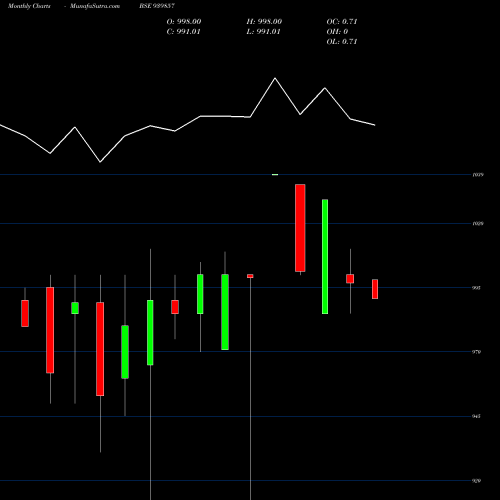Click the 'OL: 0.71' reading
Image resolution: width=500 pixels, height=500 pixels.
342,42
